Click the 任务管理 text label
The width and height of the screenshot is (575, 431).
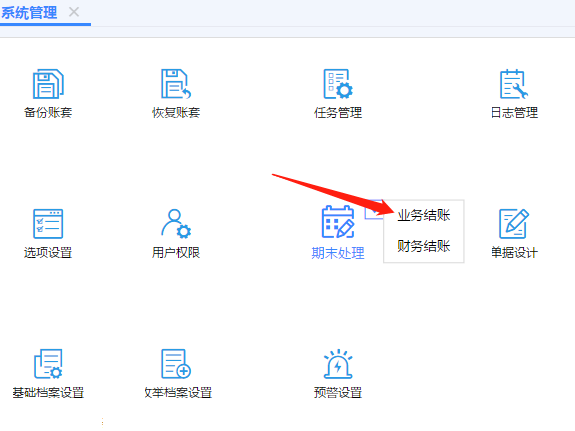pyautogui.click(x=338, y=112)
